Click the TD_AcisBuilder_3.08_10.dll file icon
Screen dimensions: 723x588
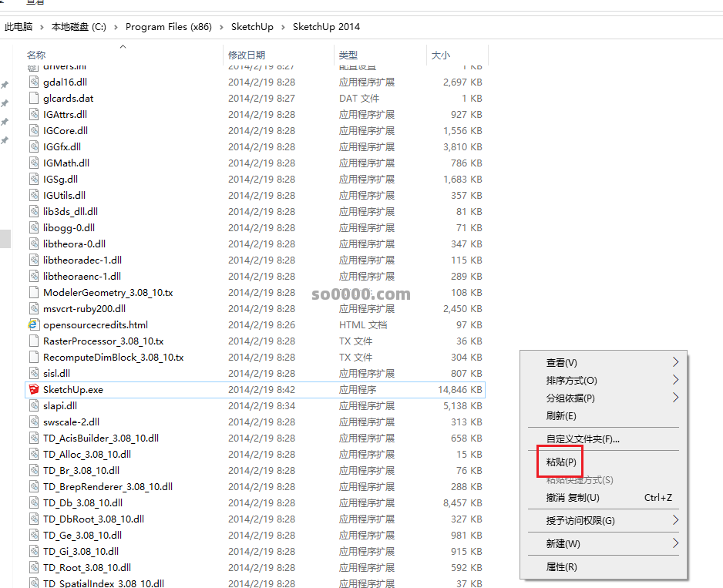point(34,438)
